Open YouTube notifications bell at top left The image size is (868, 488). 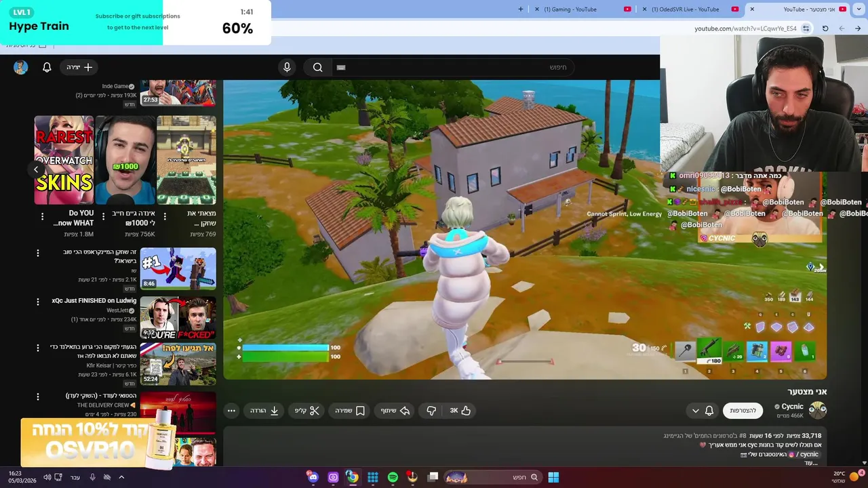pyautogui.click(x=47, y=67)
